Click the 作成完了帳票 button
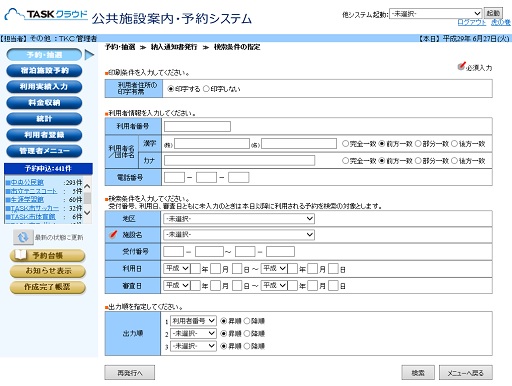The image size is (512, 386). pos(47,287)
